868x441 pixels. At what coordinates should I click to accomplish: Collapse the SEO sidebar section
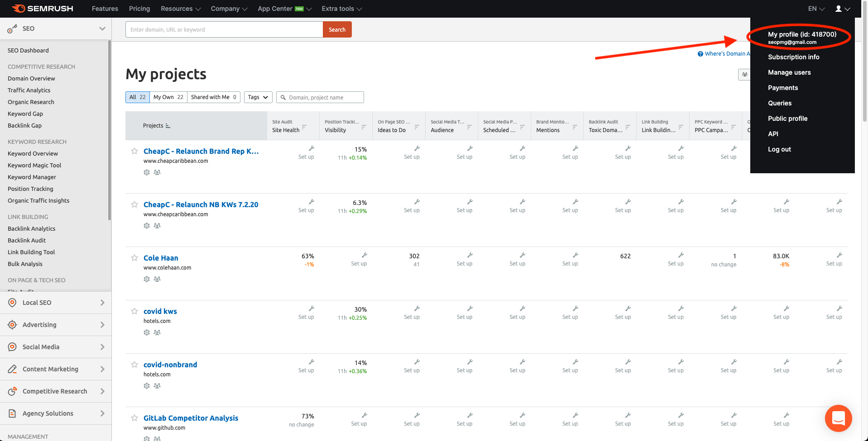point(102,28)
